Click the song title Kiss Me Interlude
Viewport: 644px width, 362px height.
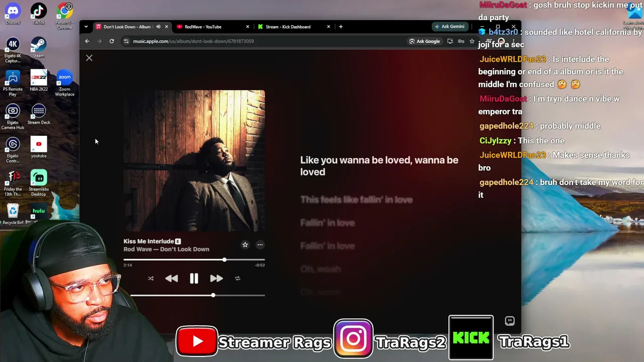coord(149,241)
